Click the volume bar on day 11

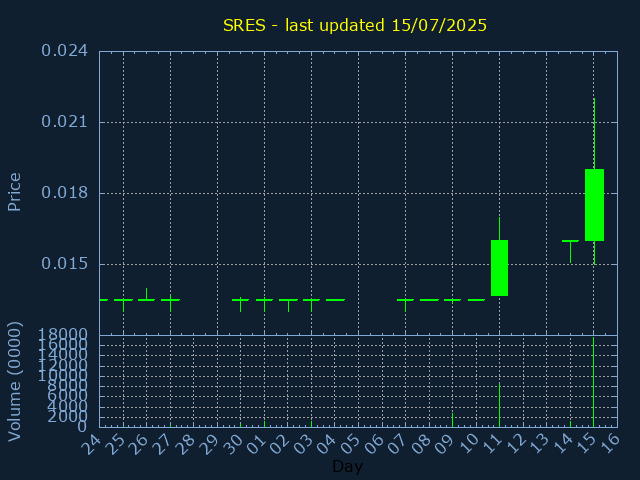[x=499, y=405]
